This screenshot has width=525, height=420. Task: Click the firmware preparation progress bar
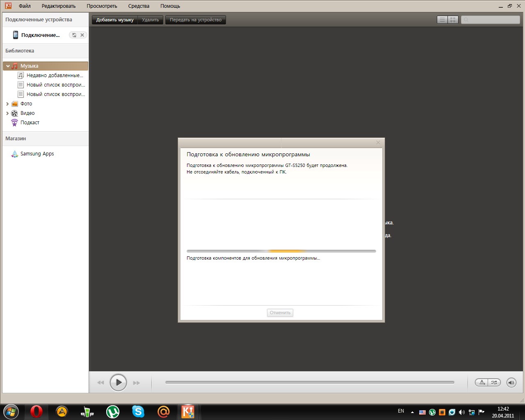[x=281, y=251]
